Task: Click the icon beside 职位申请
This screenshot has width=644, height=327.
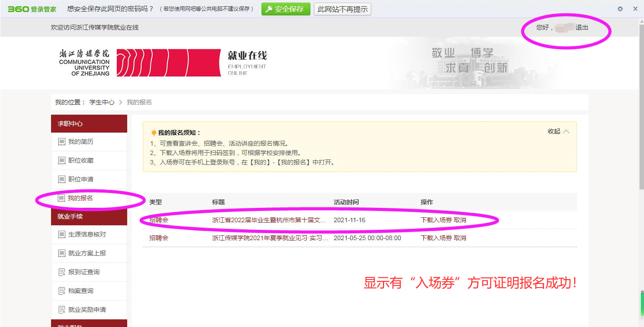Action: coord(61,180)
